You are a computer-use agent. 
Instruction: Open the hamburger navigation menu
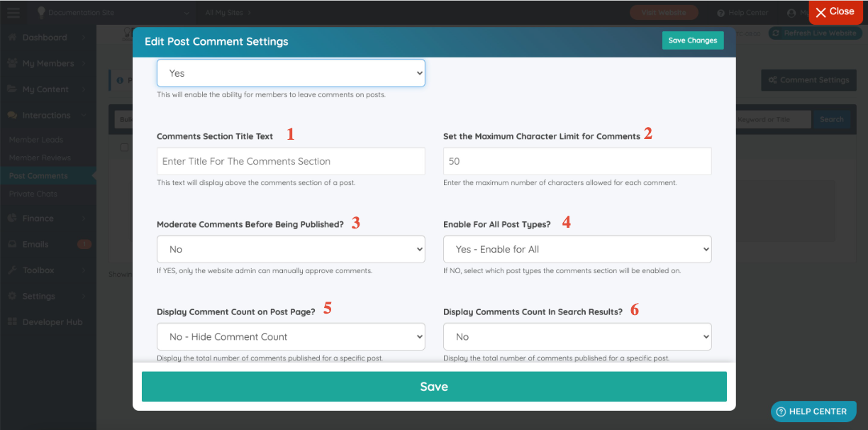[x=13, y=12]
